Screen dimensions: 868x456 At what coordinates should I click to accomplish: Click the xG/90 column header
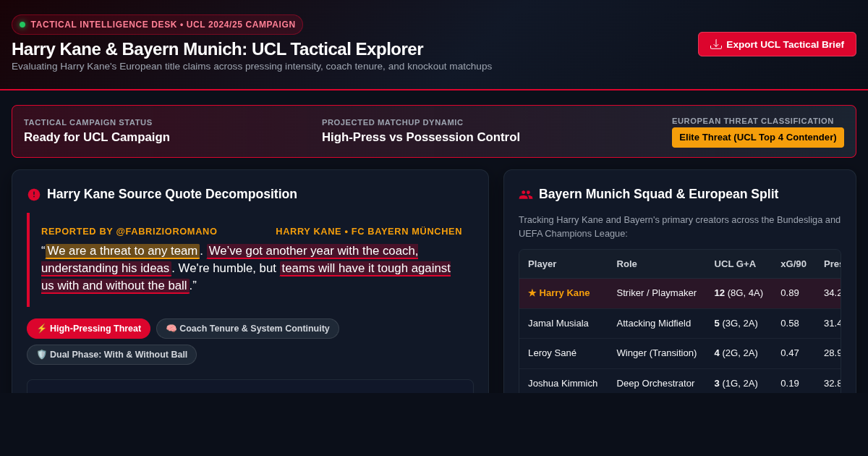pos(793,264)
